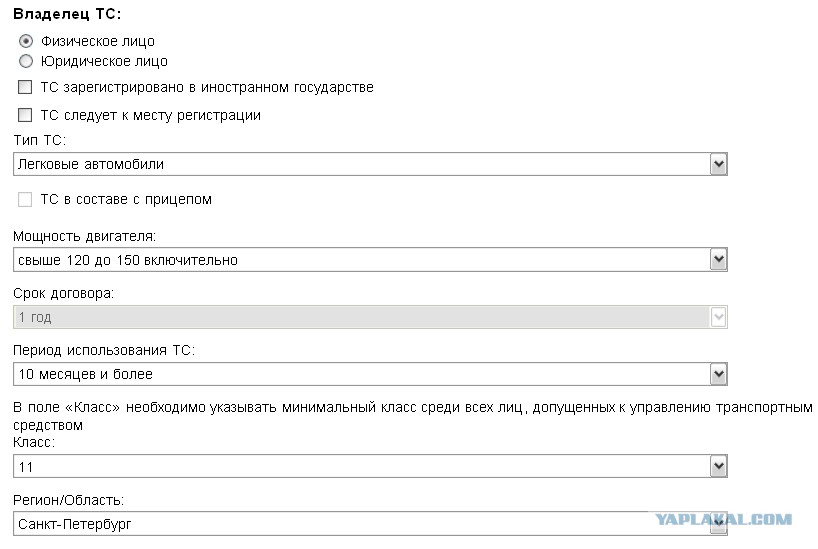Toggle ТС в составе с прицепом checkbox
This screenshot has width=818, height=549.
[x=25, y=199]
